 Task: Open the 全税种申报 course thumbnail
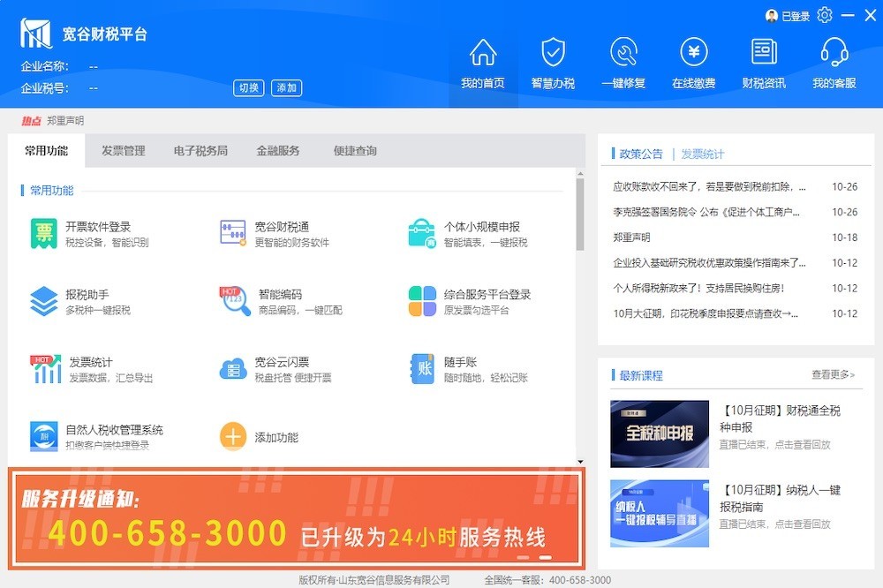click(x=659, y=433)
